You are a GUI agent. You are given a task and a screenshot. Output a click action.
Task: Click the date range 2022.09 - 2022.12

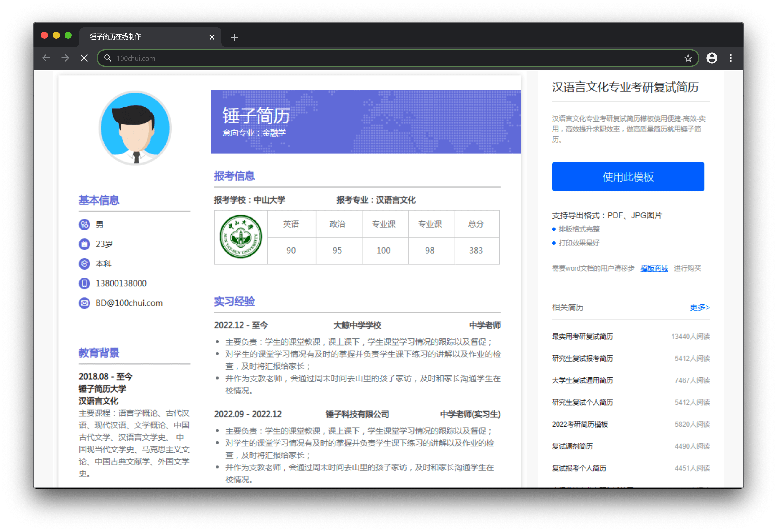[248, 414]
